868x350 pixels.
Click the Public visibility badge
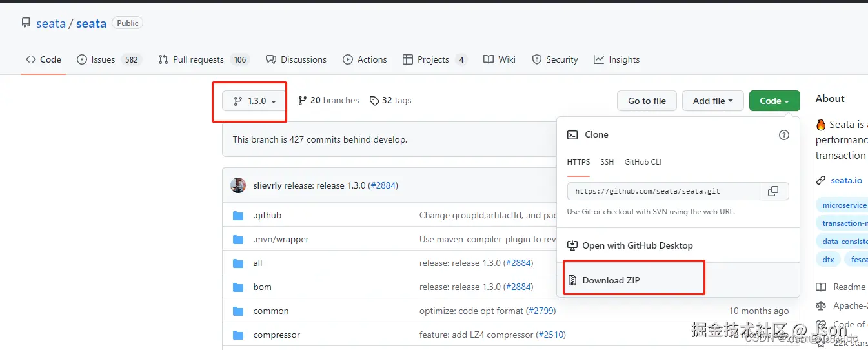128,23
